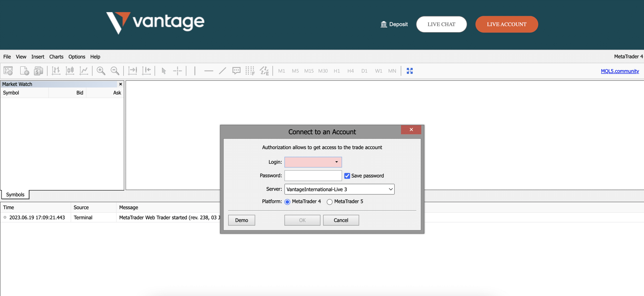This screenshot has height=296, width=644.
Task: Open the MQL5.community link
Action: pos(620,71)
